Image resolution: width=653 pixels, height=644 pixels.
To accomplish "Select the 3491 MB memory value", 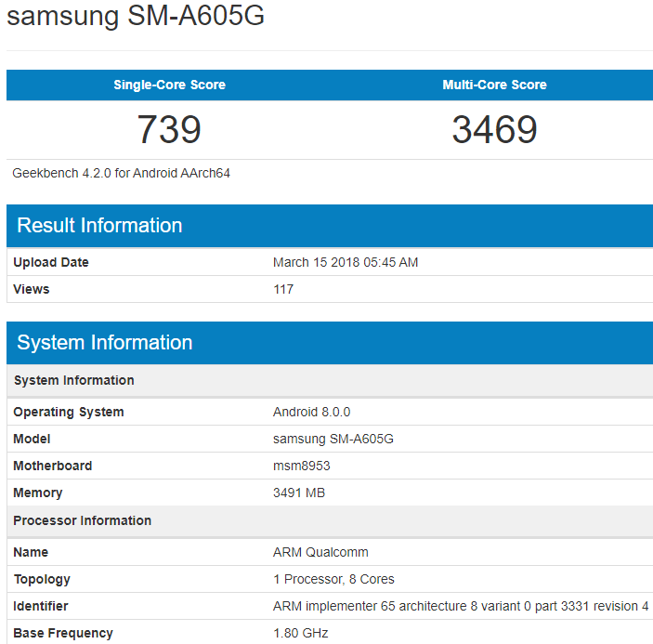I will 299,493.
